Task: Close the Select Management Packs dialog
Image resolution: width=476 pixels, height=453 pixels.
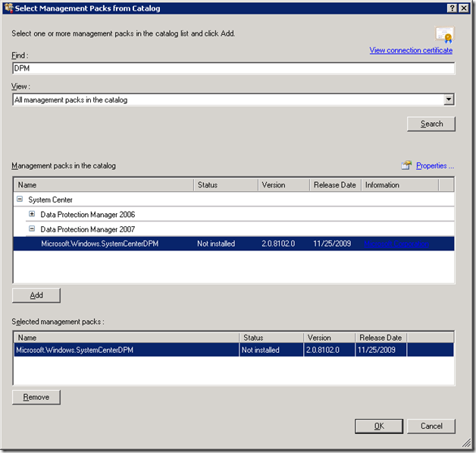Action: point(464,8)
